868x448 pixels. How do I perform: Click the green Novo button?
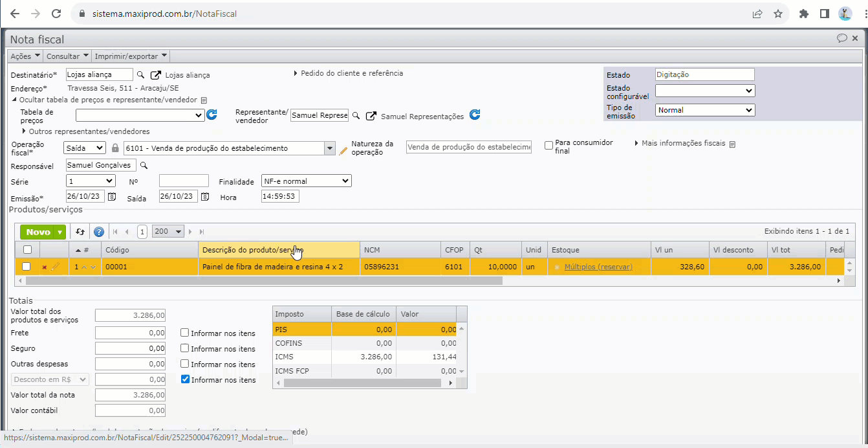click(38, 232)
